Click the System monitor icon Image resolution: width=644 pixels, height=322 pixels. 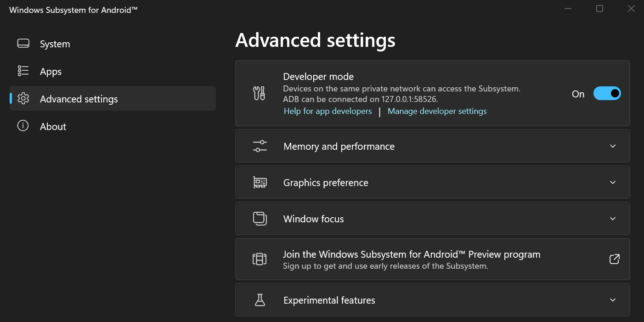click(x=23, y=44)
